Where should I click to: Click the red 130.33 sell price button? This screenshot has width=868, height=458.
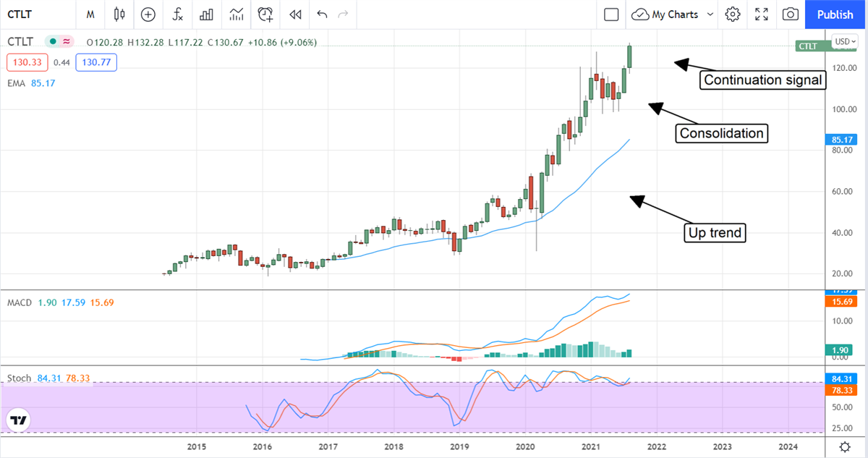(27, 63)
